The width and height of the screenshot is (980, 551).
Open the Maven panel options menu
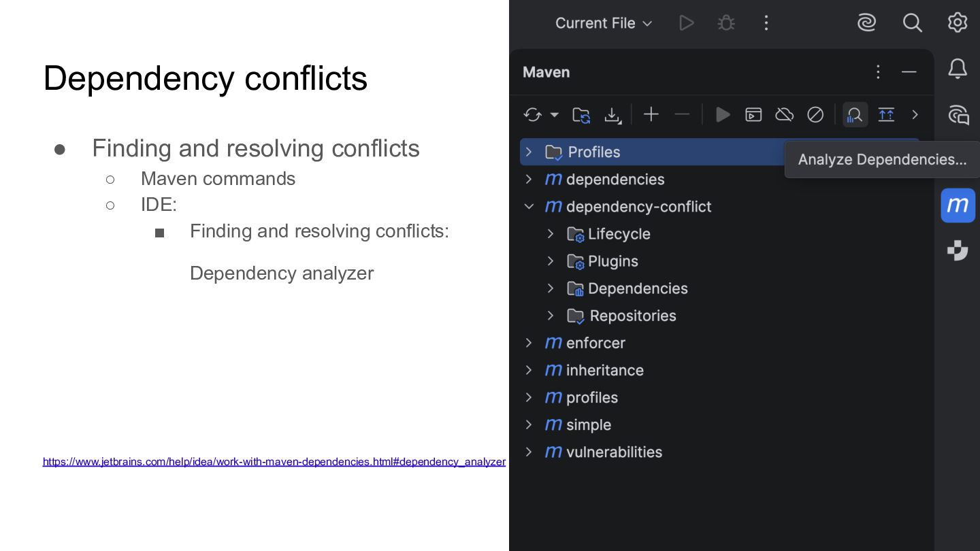tap(878, 72)
